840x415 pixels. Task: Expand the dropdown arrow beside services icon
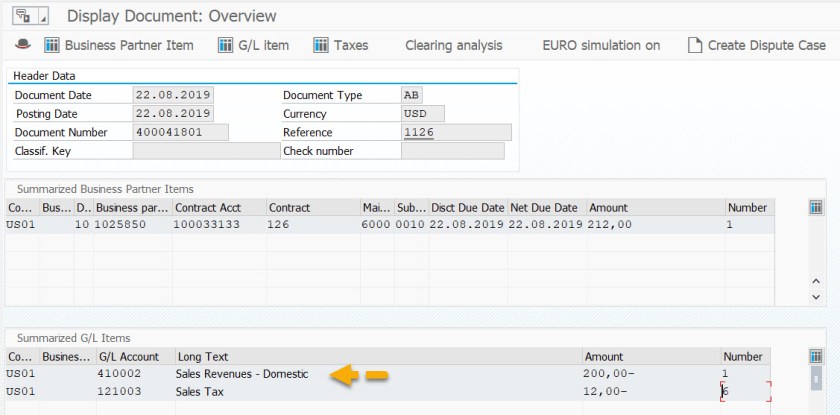click(x=41, y=16)
